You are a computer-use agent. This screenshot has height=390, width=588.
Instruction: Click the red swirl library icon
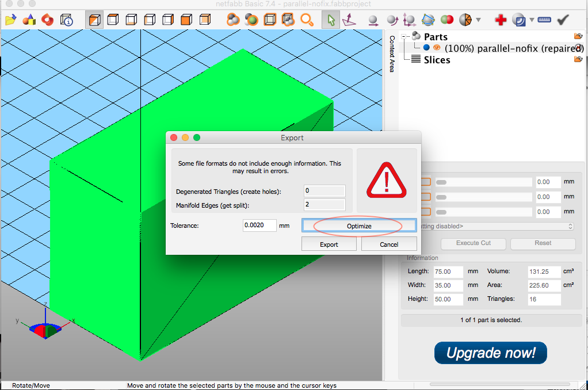(x=48, y=20)
